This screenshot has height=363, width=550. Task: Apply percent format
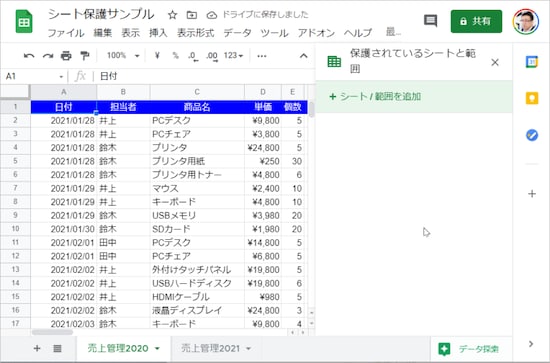(175, 55)
